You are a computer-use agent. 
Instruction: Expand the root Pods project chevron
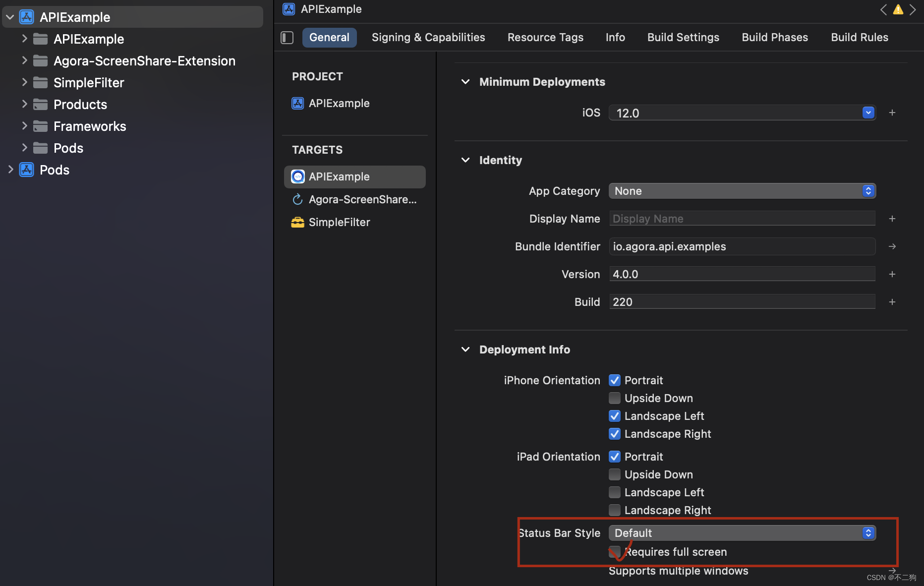(x=10, y=170)
